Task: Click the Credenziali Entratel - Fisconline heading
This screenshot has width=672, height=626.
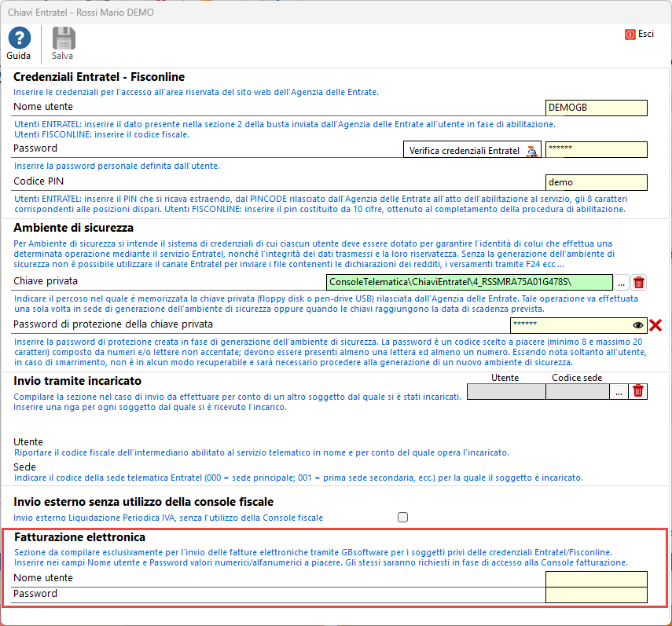Action: coord(99,77)
